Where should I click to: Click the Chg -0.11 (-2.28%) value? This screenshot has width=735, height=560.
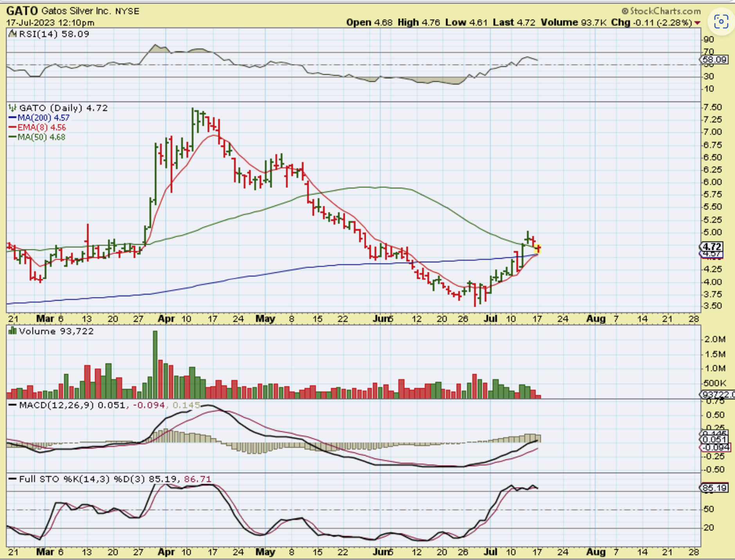coord(652,22)
